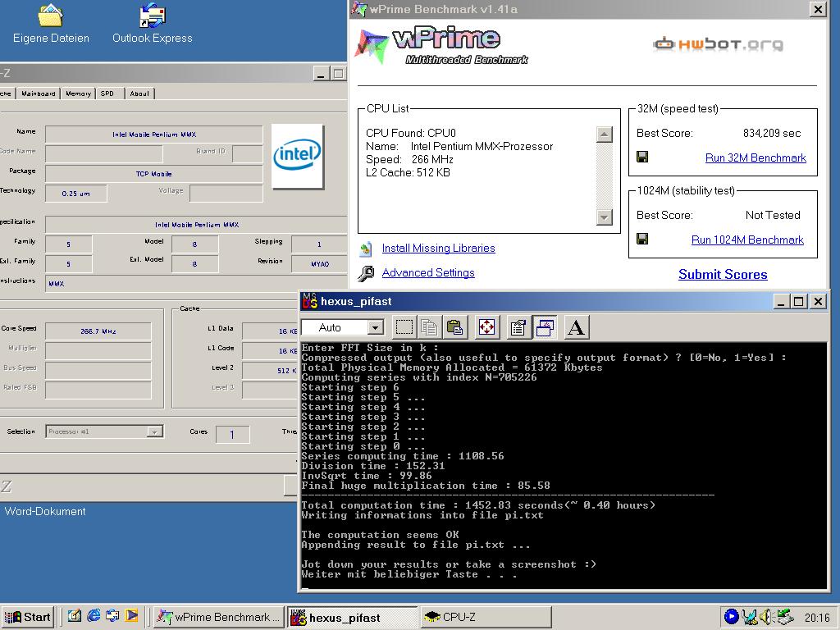Click the hexus_pifast title bar MS-DOS icon
Viewport: 840px width, 630px height.
(309, 302)
